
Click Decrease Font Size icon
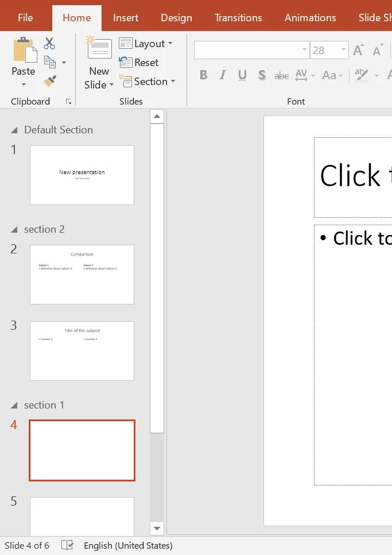click(x=378, y=50)
